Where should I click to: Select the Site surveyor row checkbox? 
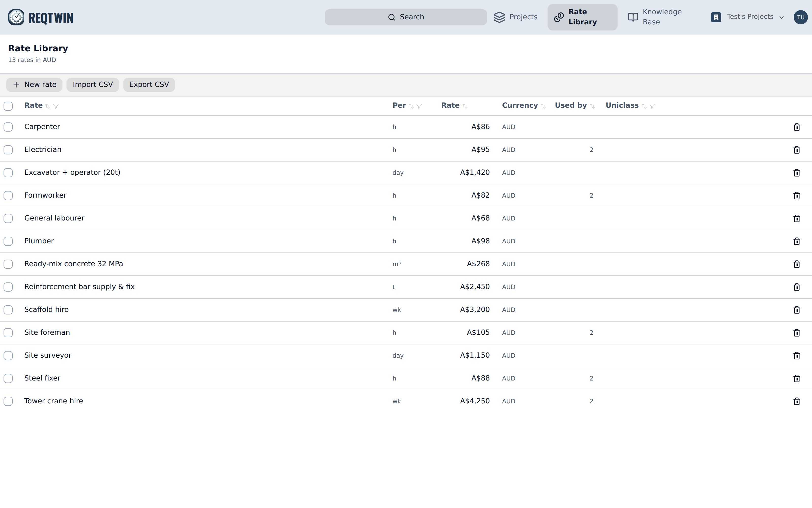tap(8, 355)
